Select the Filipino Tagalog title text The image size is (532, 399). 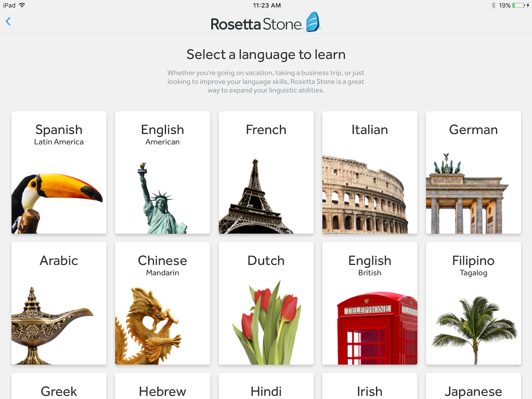[473, 265]
